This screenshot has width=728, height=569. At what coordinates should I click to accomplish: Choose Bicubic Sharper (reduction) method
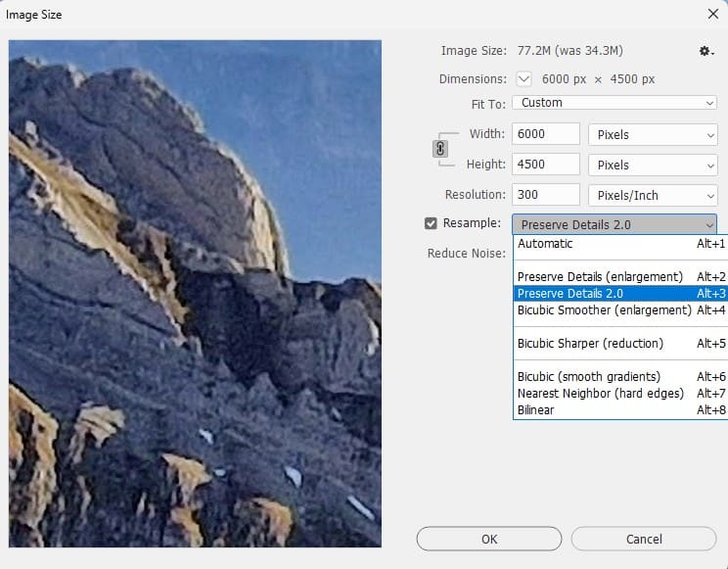tap(590, 344)
